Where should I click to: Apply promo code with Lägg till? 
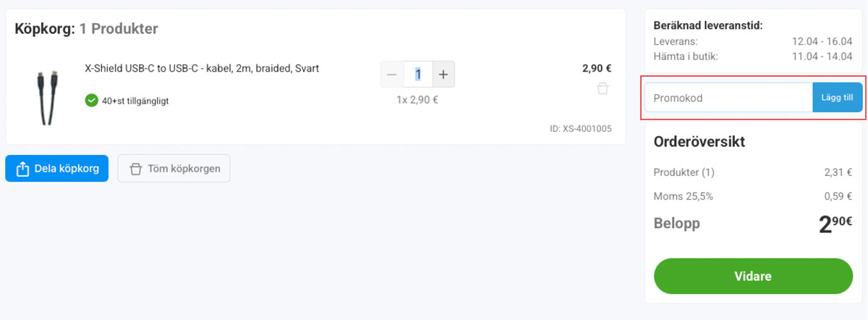[838, 98]
